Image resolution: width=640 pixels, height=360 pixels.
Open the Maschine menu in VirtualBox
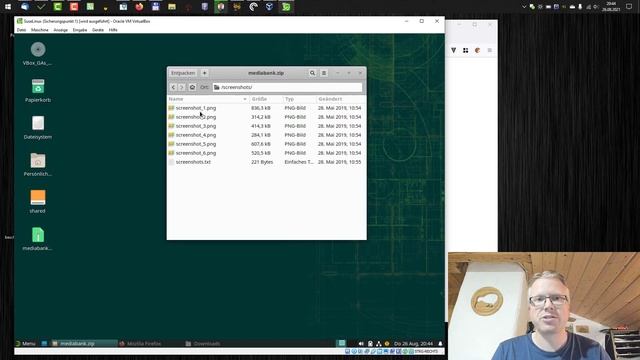pyautogui.click(x=40, y=30)
